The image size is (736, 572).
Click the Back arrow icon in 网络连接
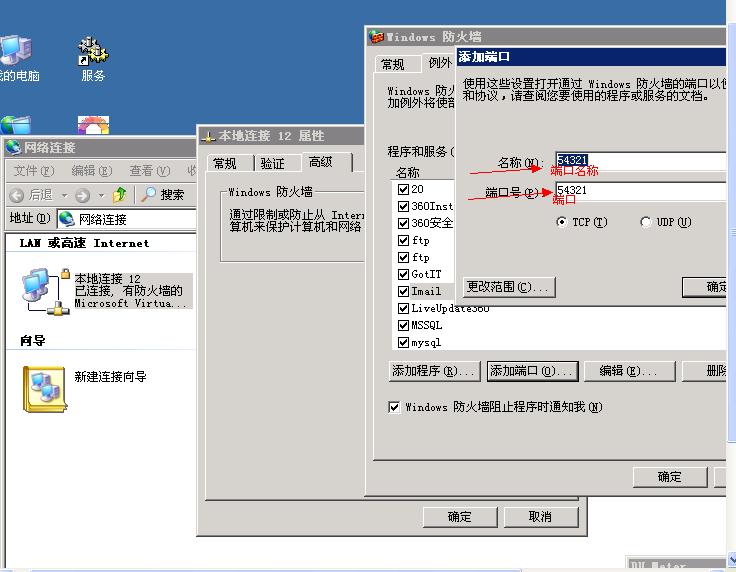point(17,195)
